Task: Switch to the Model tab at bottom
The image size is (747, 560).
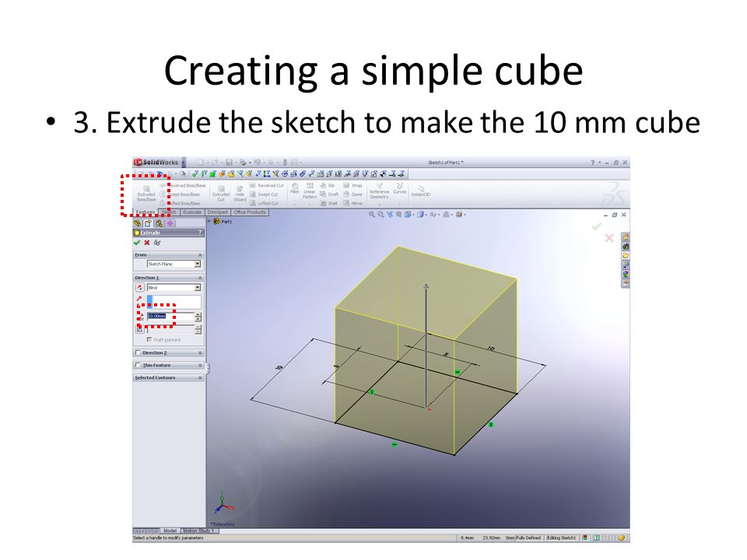Action: (x=170, y=530)
